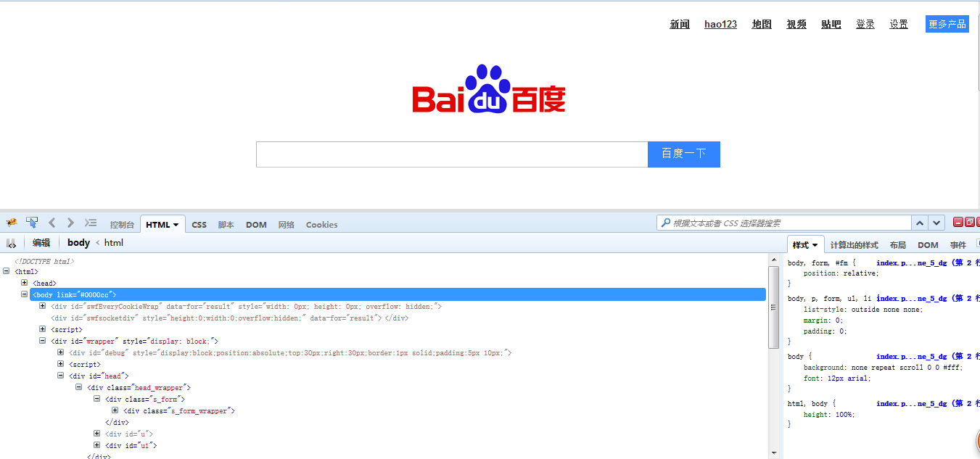Switch to the CSS panel tab
This screenshot has height=459, width=980.
point(199,225)
